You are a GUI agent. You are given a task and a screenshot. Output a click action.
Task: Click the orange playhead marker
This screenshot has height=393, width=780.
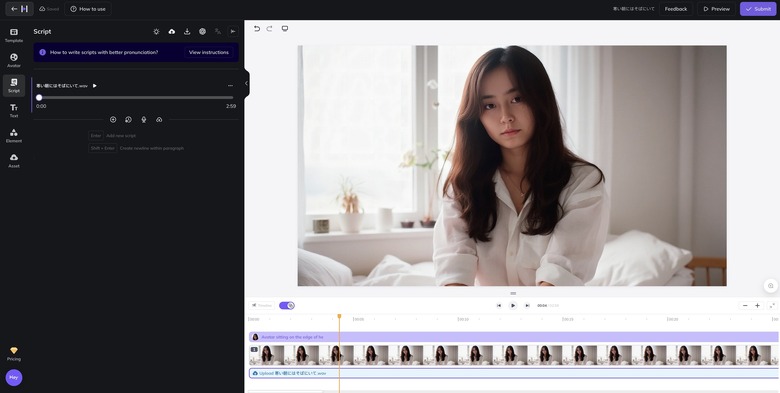pyautogui.click(x=339, y=316)
